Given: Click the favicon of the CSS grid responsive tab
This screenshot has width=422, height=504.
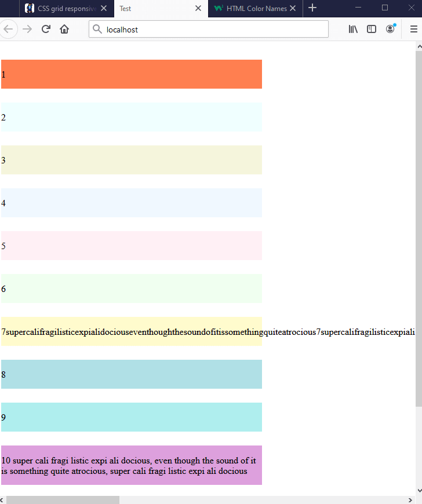Looking at the screenshot, I should 29,8.
